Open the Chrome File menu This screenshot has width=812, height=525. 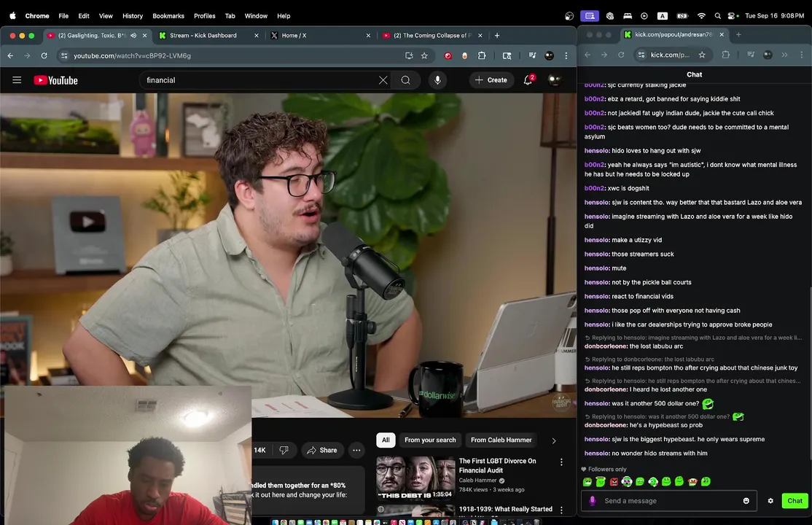click(x=63, y=16)
